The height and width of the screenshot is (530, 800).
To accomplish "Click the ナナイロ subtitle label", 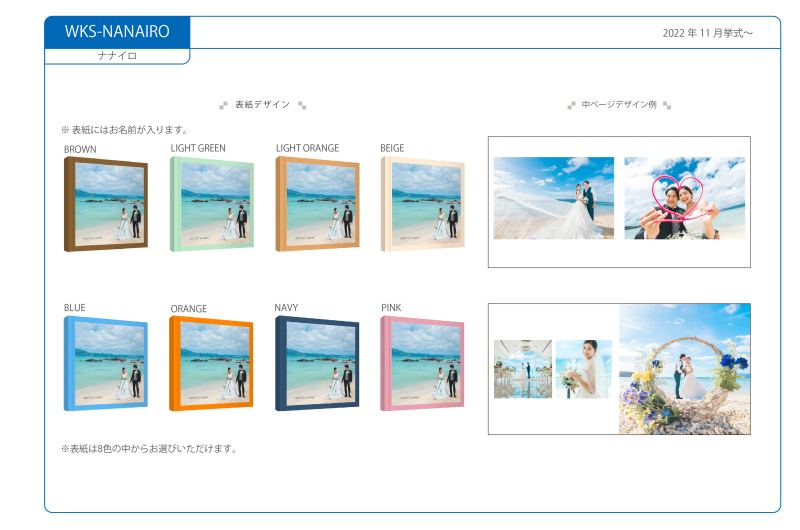I will click(117, 56).
